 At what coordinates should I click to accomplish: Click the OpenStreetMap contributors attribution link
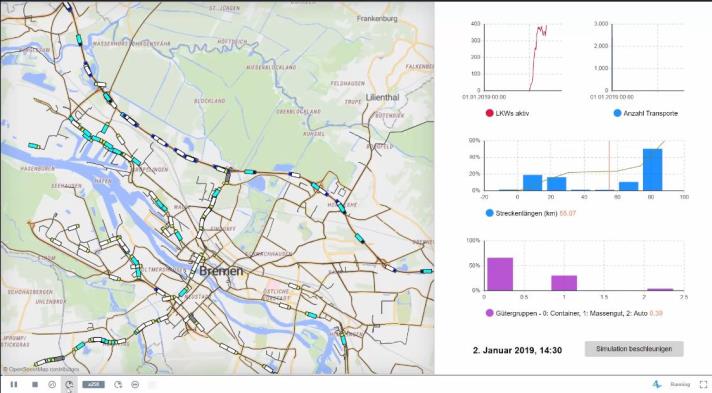click(41, 369)
